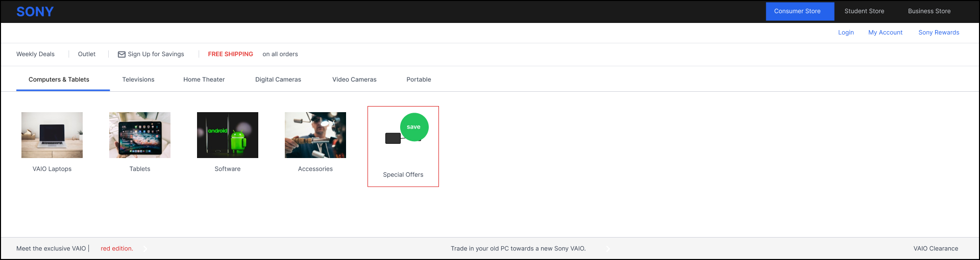980x260 pixels.
Task: Switch to the Business Store tab
Action: coord(929,11)
